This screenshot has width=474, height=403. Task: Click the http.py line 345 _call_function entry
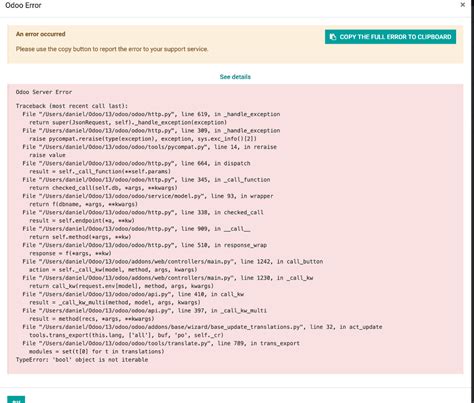(146, 180)
